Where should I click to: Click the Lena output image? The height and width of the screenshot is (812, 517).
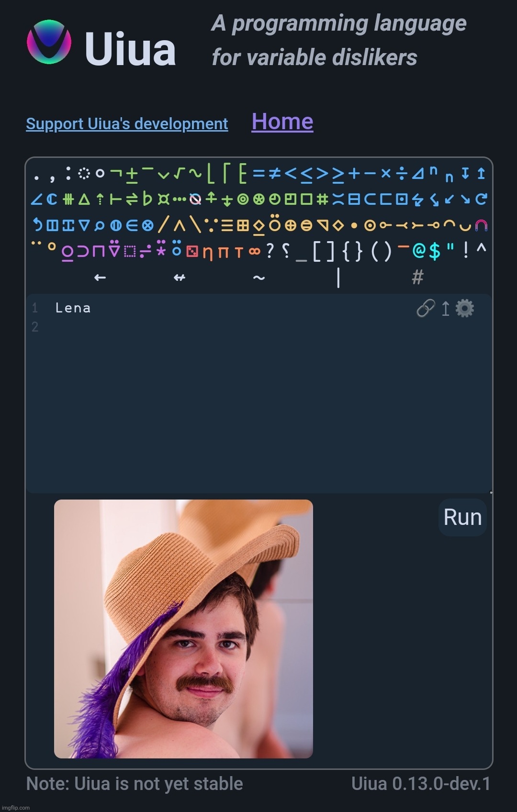[x=183, y=629]
